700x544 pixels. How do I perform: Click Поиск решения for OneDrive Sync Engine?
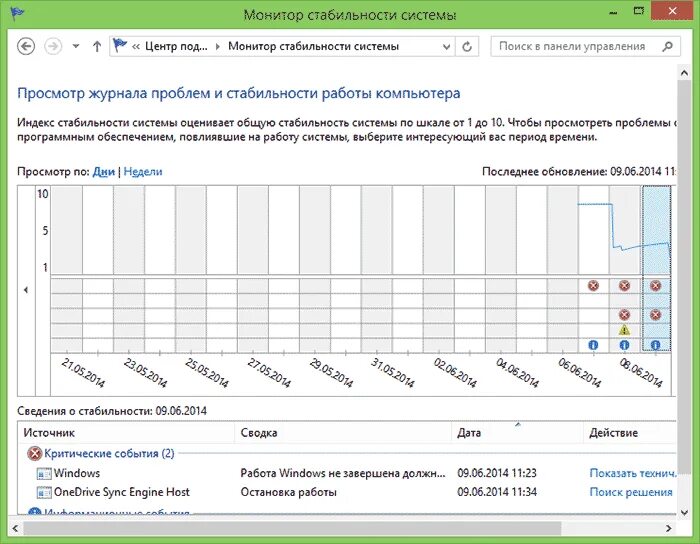(631, 492)
